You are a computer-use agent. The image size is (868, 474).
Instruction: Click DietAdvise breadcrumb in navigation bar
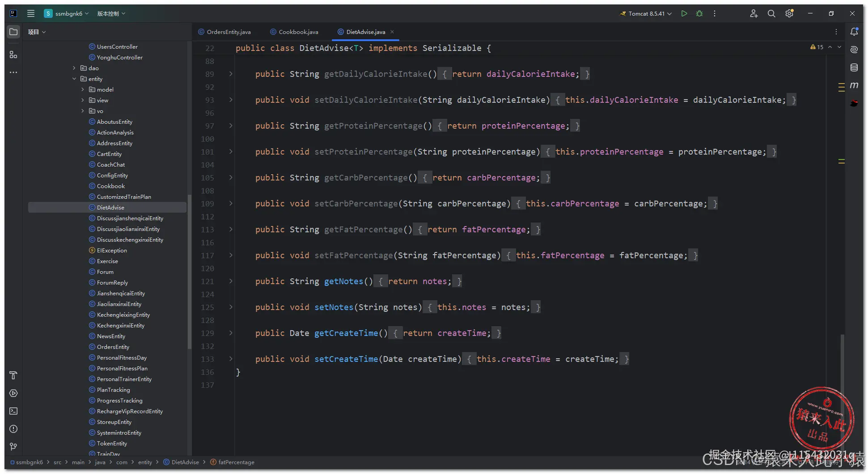tap(181, 462)
